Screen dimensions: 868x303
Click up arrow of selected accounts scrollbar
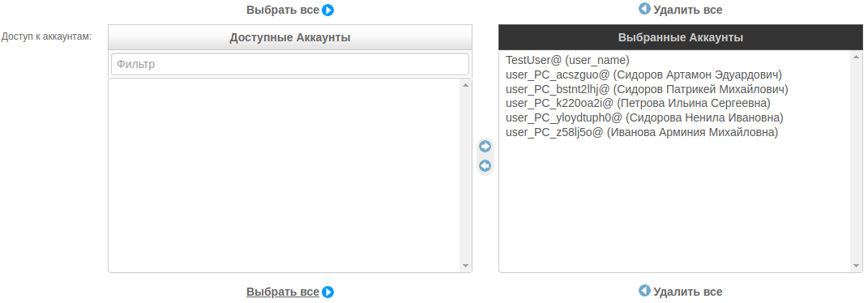click(857, 57)
